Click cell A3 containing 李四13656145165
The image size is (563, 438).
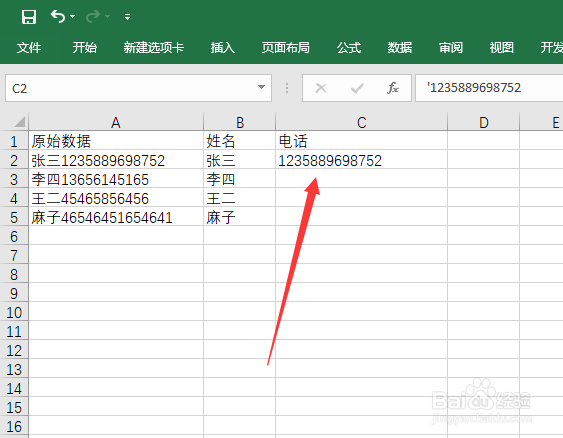pos(116,179)
